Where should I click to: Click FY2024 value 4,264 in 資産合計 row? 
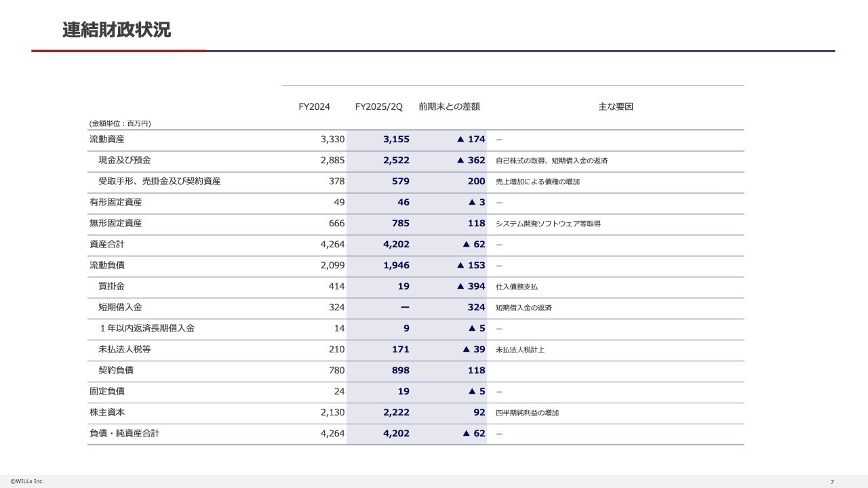click(333, 245)
